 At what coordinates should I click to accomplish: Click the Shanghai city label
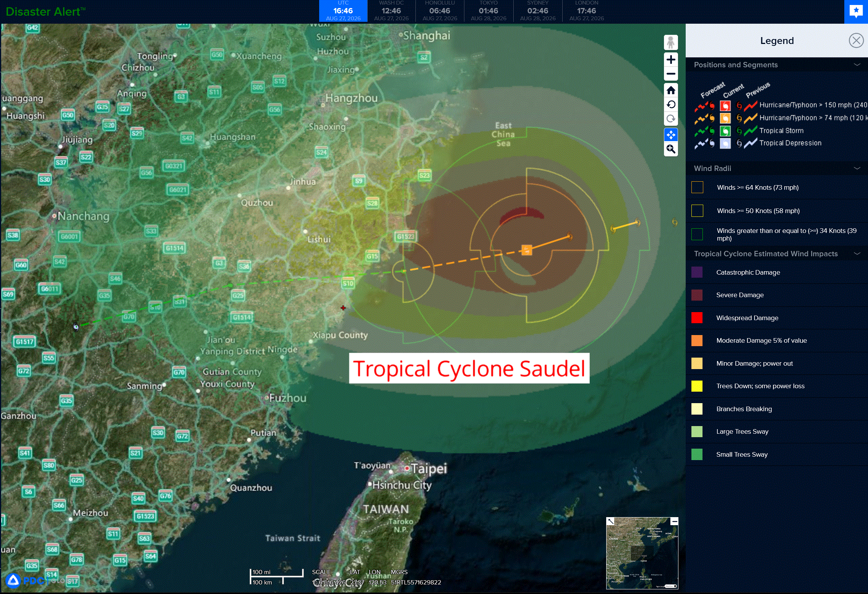click(x=427, y=36)
